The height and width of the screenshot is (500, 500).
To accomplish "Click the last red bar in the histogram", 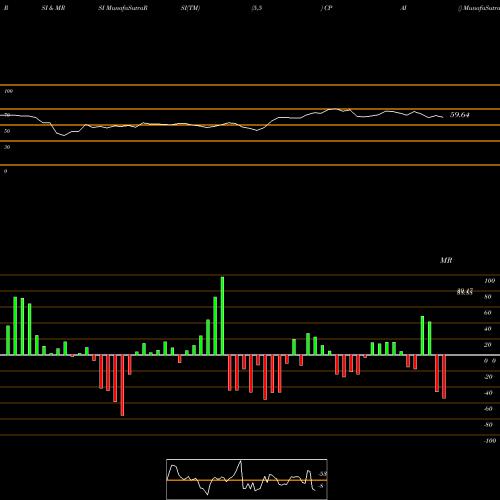I will 444,377.
